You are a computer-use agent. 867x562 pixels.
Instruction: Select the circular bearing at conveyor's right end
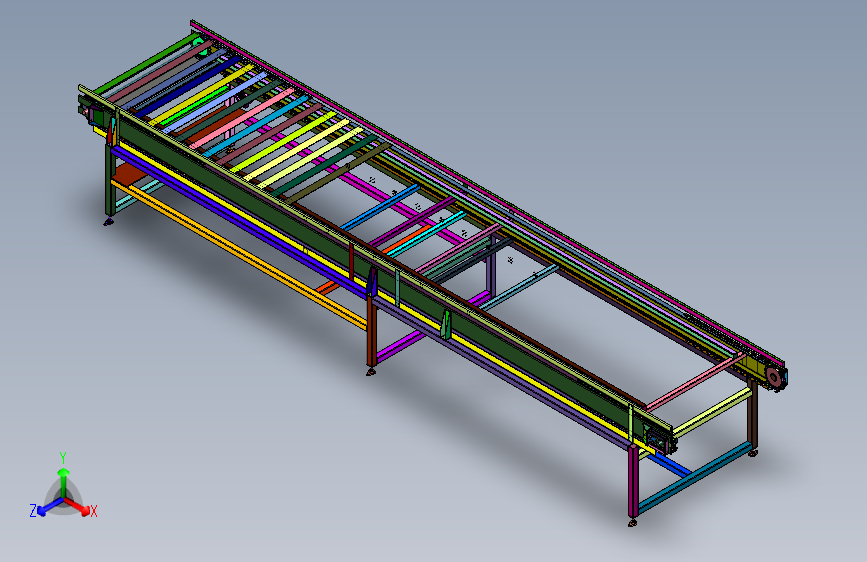pyautogui.click(x=774, y=379)
